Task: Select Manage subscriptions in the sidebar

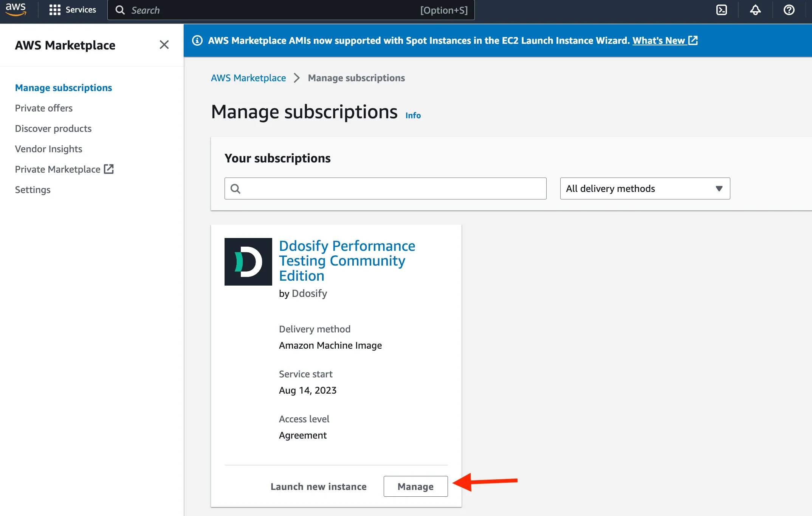Action: click(x=64, y=88)
